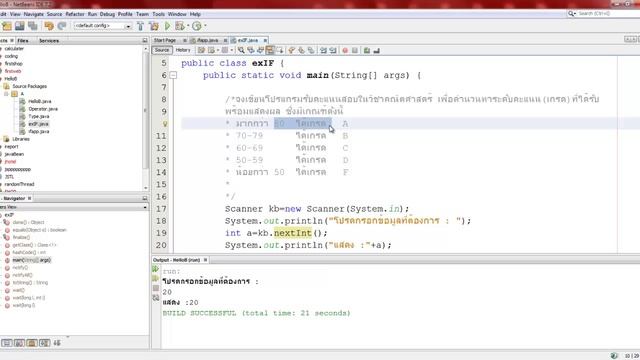Click the Clean and Build icon
Viewport: 640px width, 360px height.
[154, 26]
